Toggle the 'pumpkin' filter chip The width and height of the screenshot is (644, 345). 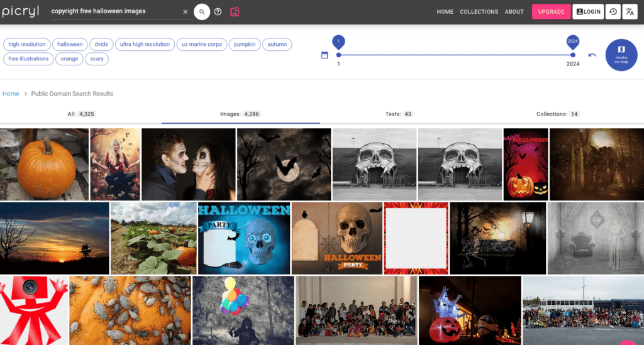click(244, 45)
